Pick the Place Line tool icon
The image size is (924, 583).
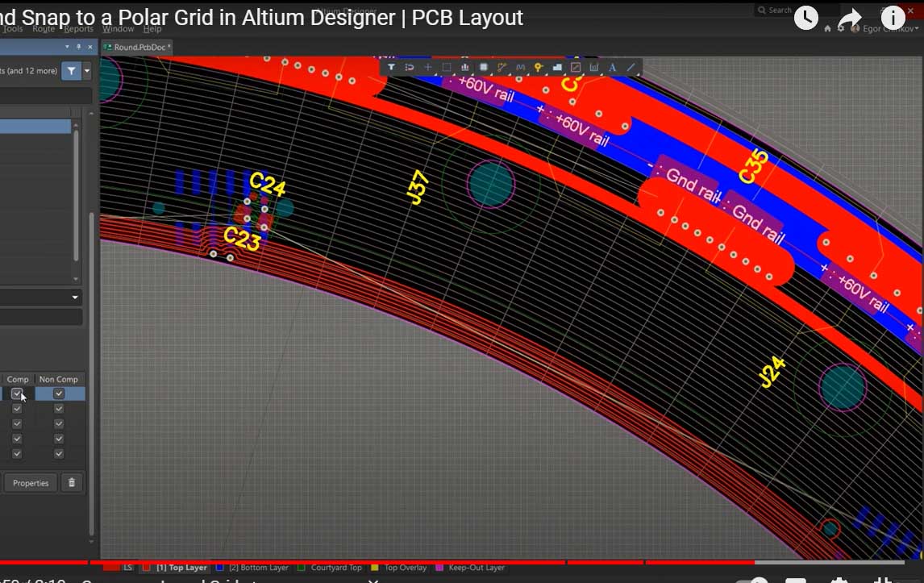point(631,68)
